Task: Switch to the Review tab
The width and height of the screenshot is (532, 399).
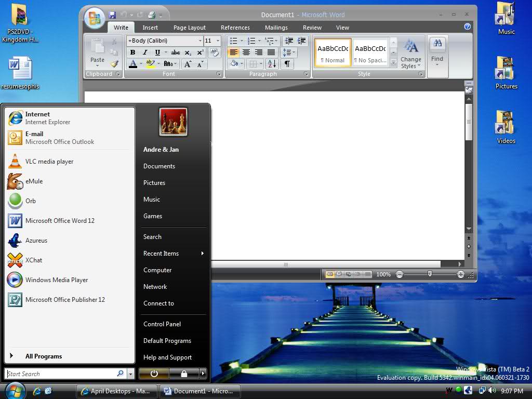Action: coord(312,28)
